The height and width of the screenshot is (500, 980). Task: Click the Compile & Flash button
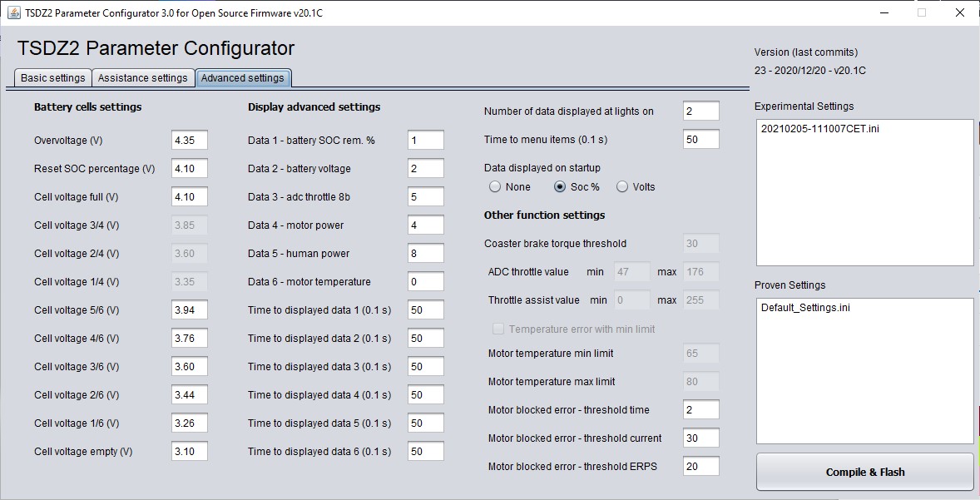pyautogui.click(x=864, y=471)
